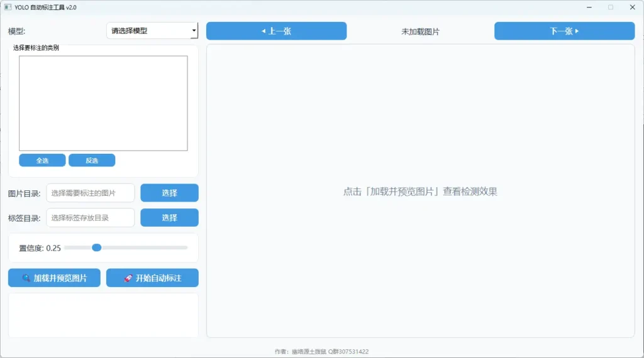Focus the 标签目录 path input field
The height and width of the screenshot is (358, 644).
pos(91,217)
